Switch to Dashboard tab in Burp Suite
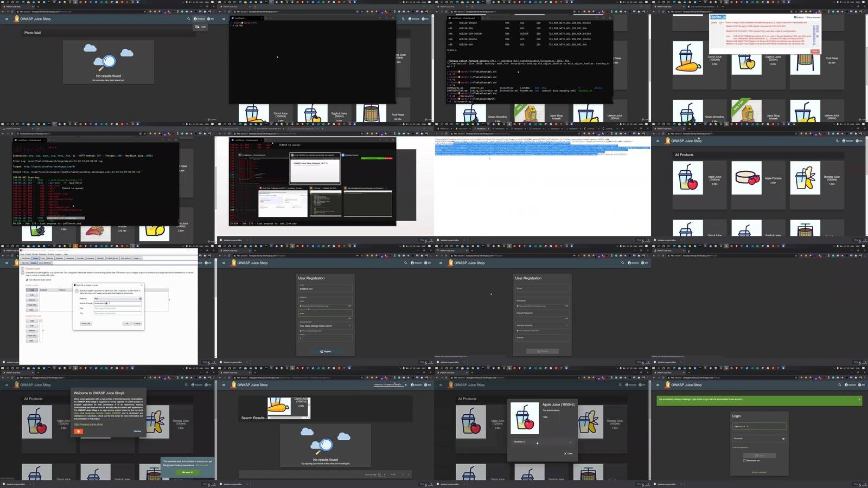This screenshot has width=868, height=488. 25,258
